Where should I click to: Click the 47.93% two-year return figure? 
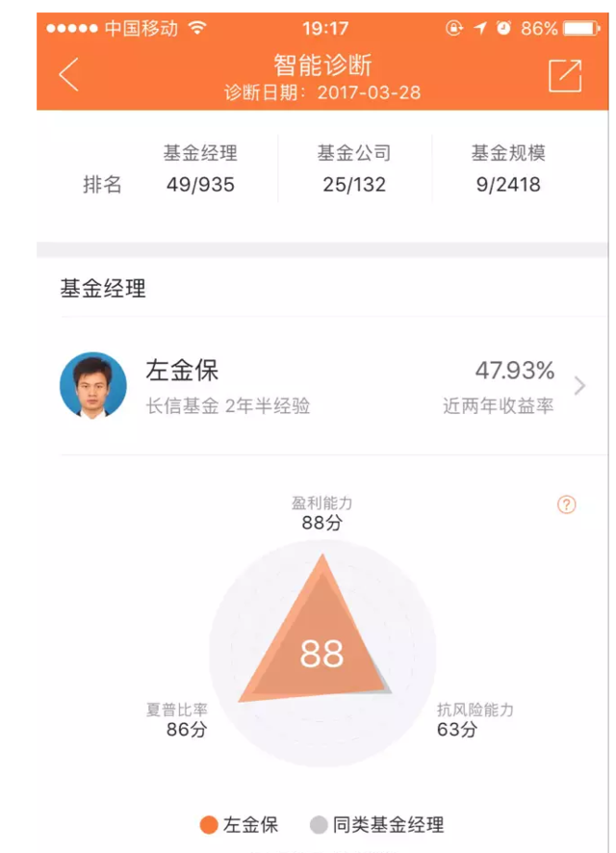515,371
